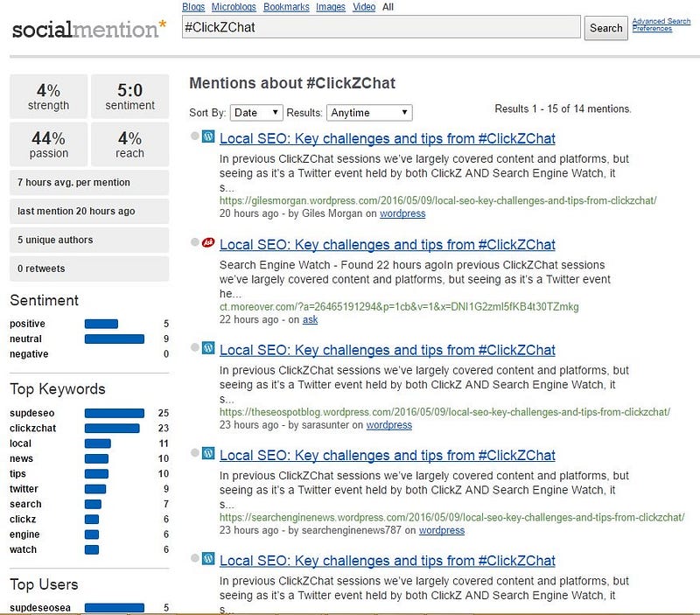Click the 44% passion tile
700x615 pixels.
tap(49, 144)
